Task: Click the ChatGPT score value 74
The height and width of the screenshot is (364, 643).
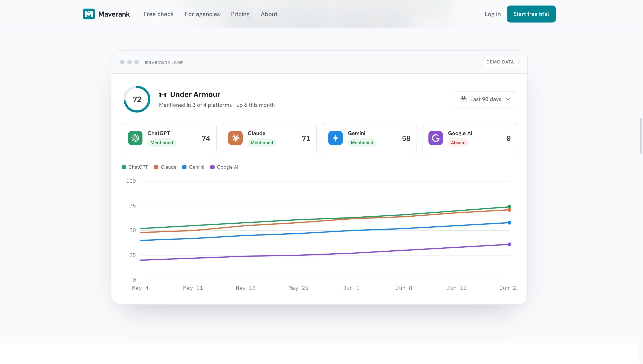Action: click(x=206, y=138)
